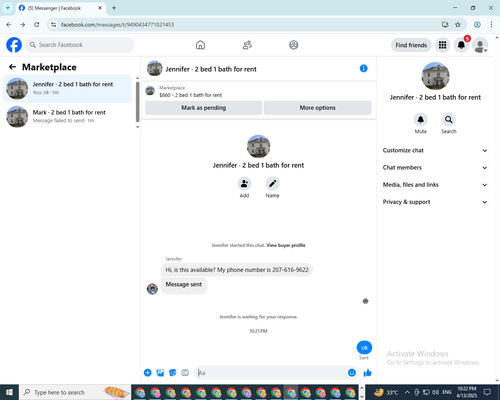Click the 33°C weather widget
500x400 pixels.
coord(386,392)
